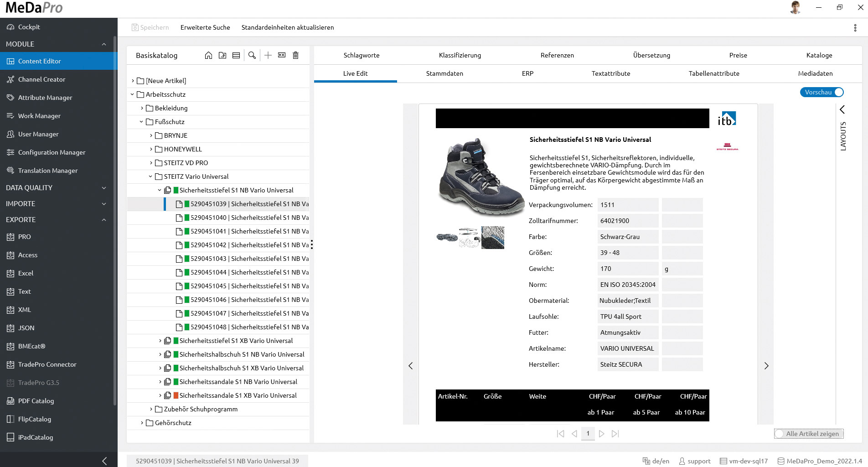Go to home in Basiskatalog toolbar
This screenshot has width=868, height=467.
click(208, 55)
